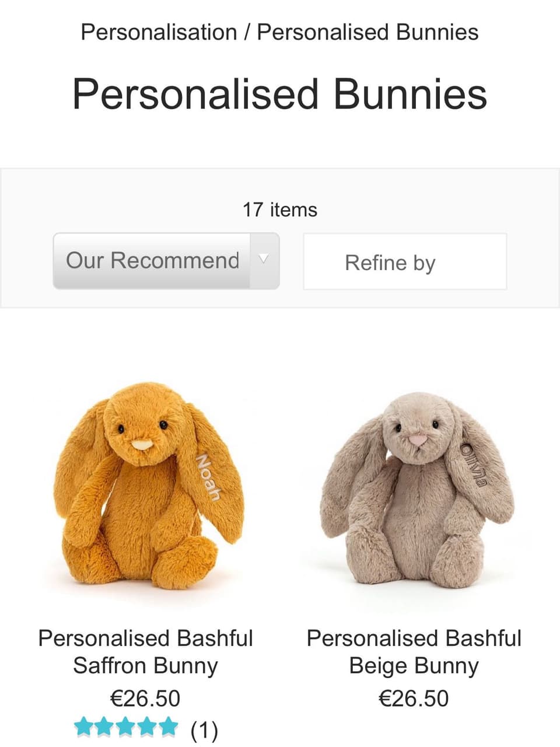Select the Personalised Bunnies breadcrumb link
Image resolution: width=560 pixels, height=747 pixels.
(x=367, y=32)
